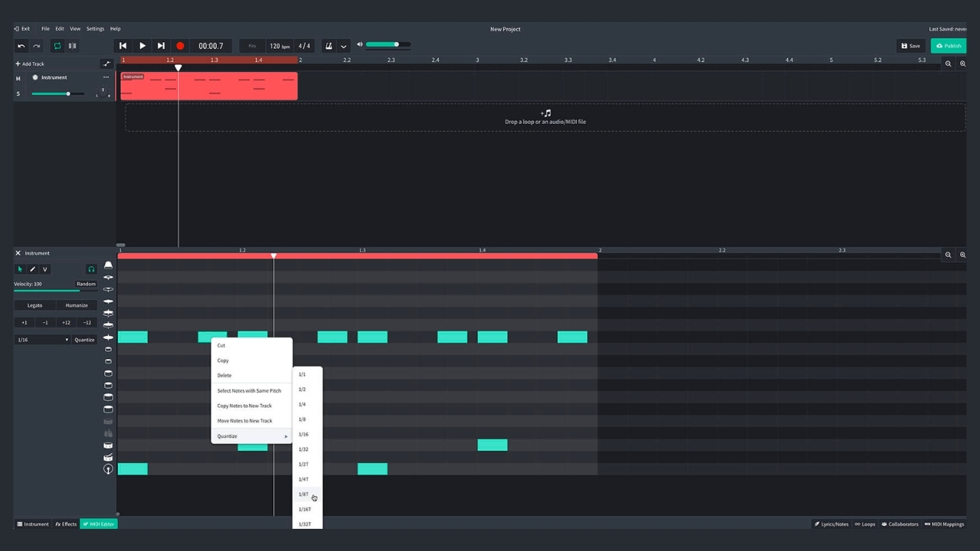Viewport: 980px width, 551px height.
Task: Select 1/4 in the quantize submenu
Action: pyautogui.click(x=307, y=404)
